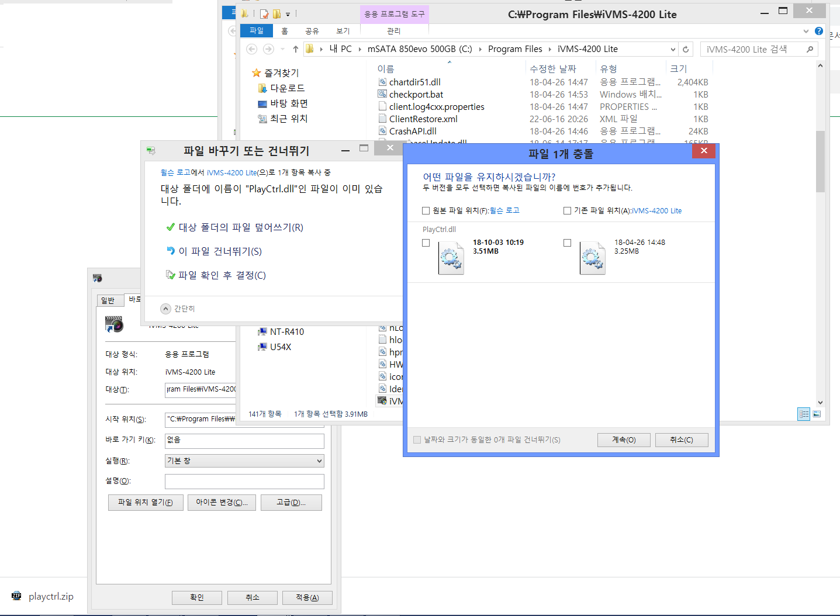Collapse the fewer details expander
This screenshot has width=840, height=616.
pyautogui.click(x=166, y=309)
